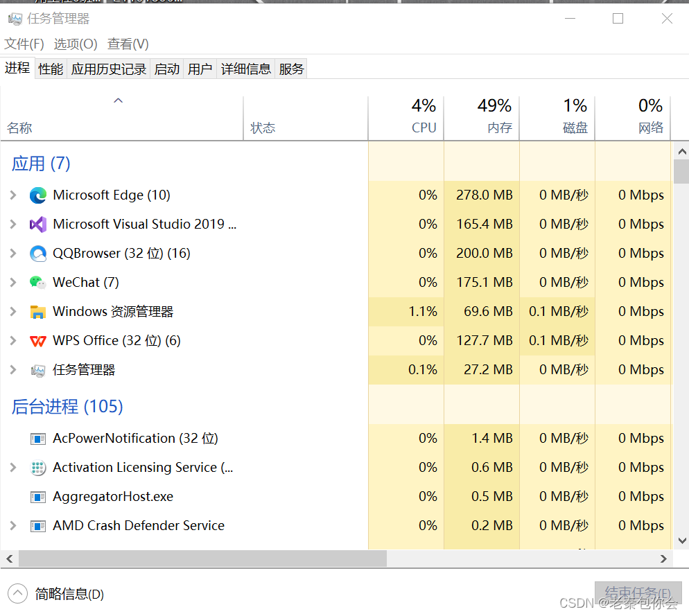Click the 简略信息(D) label
Screen dimensions: 689x616
[69, 594]
